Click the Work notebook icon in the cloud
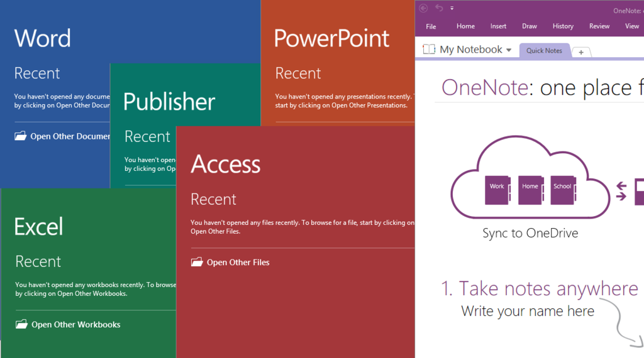 coord(497,190)
